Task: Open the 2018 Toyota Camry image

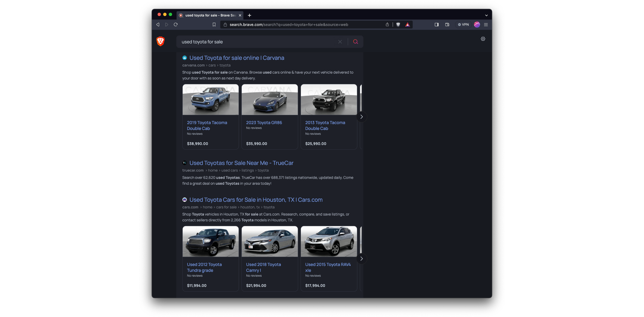Action: pyautogui.click(x=269, y=242)
